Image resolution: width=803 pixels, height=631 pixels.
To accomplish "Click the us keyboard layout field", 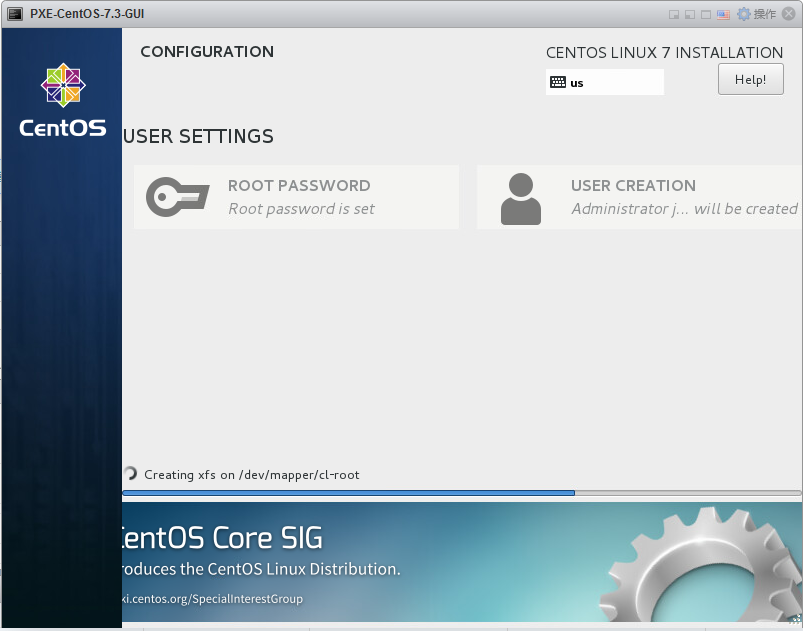I will coord(605,82).
